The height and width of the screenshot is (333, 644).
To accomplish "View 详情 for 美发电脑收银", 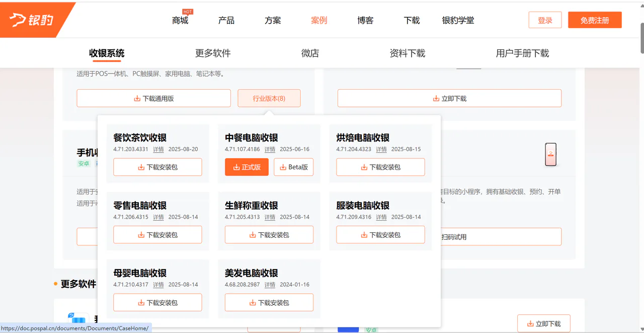I will tap(270, 285).
